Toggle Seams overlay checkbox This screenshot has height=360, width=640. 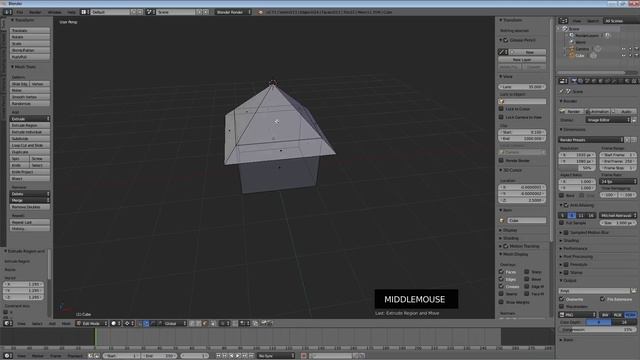pos(501,294)
